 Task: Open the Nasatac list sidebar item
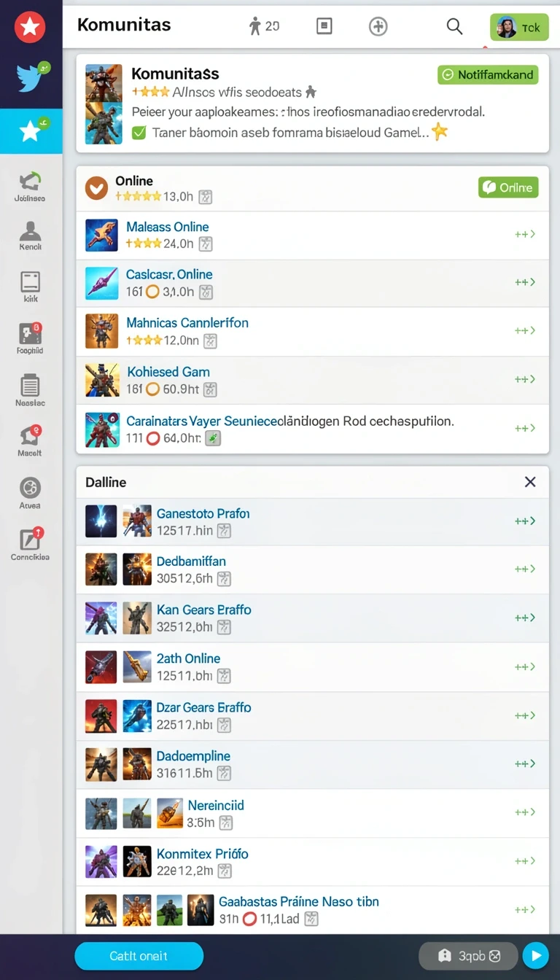30,390
